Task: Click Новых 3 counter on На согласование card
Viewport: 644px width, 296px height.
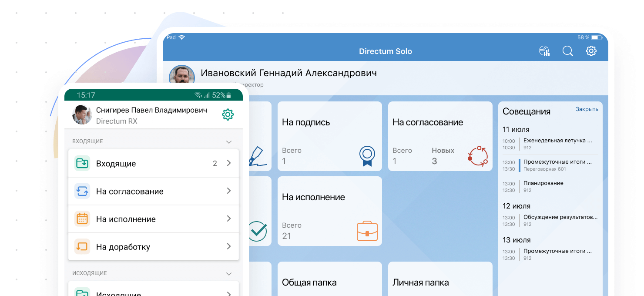Action: tap(443, 156)
